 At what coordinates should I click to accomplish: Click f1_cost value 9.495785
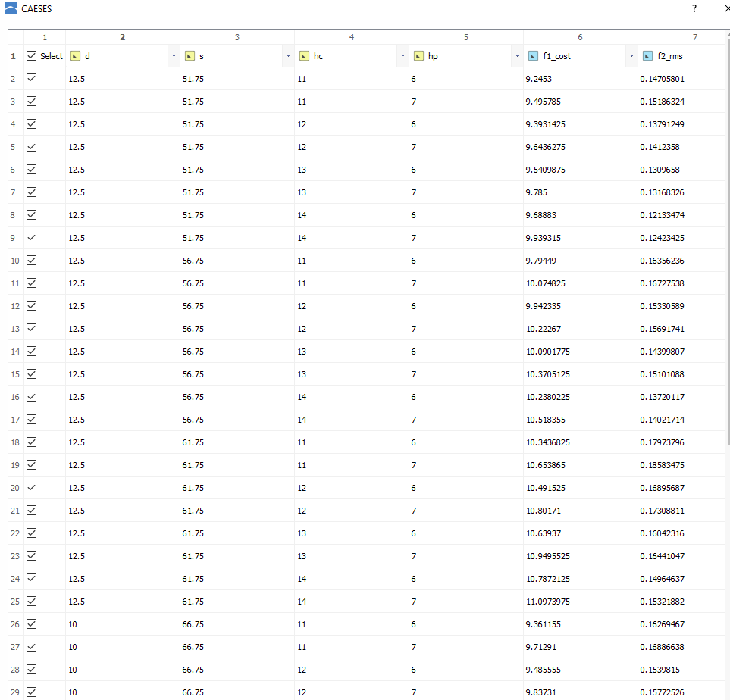pyautogui.click(x=544, y=102)
